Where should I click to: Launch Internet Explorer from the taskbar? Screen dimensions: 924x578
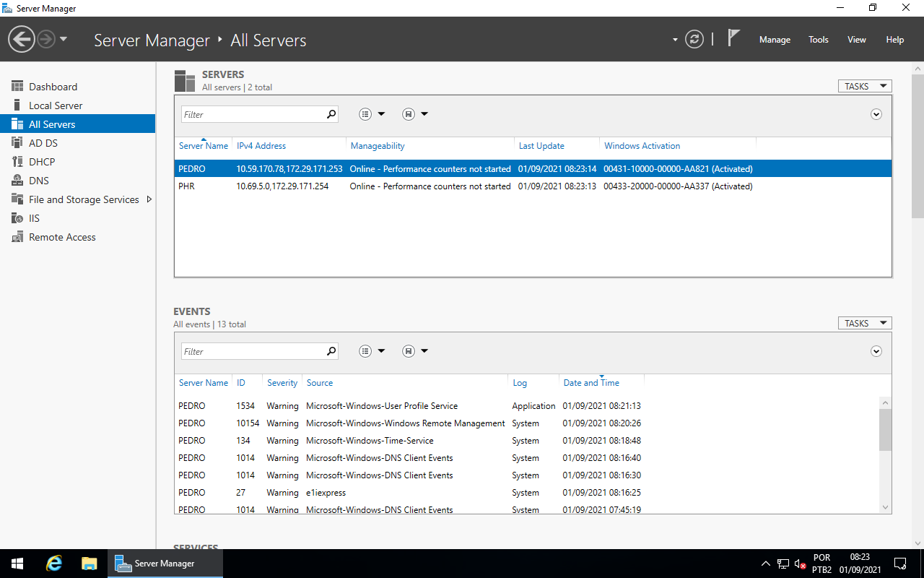pyautogui.click(x=53, y=563)
